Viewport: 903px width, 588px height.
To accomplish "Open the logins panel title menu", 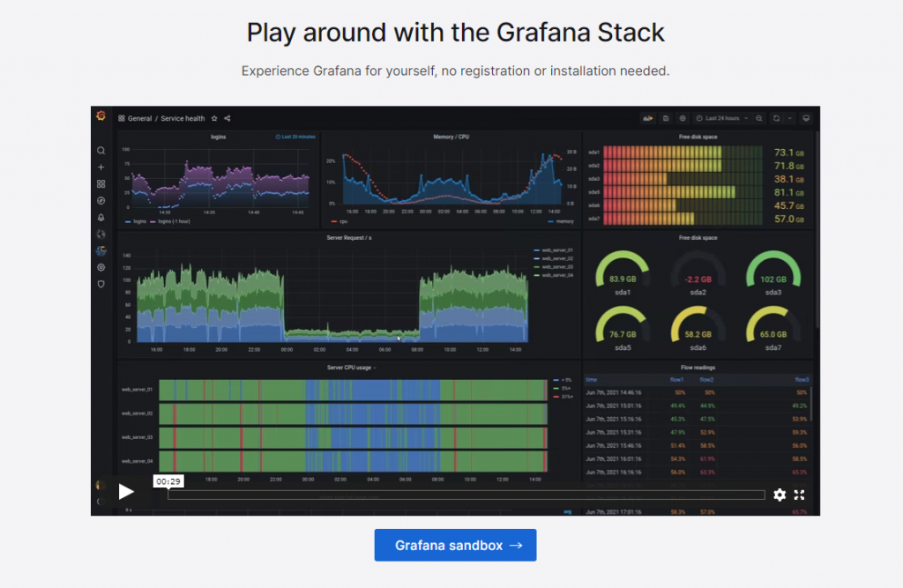I will [x=219, y=137].
